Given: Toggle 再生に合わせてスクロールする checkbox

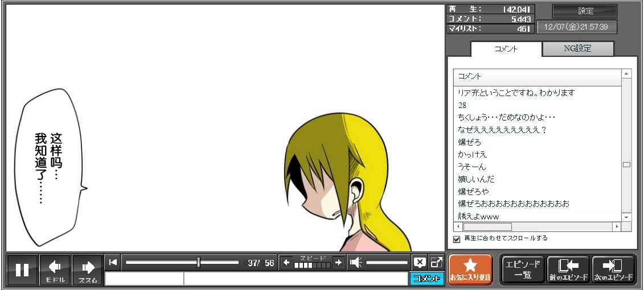Looking at the screenshot, I should coord(457,239).
